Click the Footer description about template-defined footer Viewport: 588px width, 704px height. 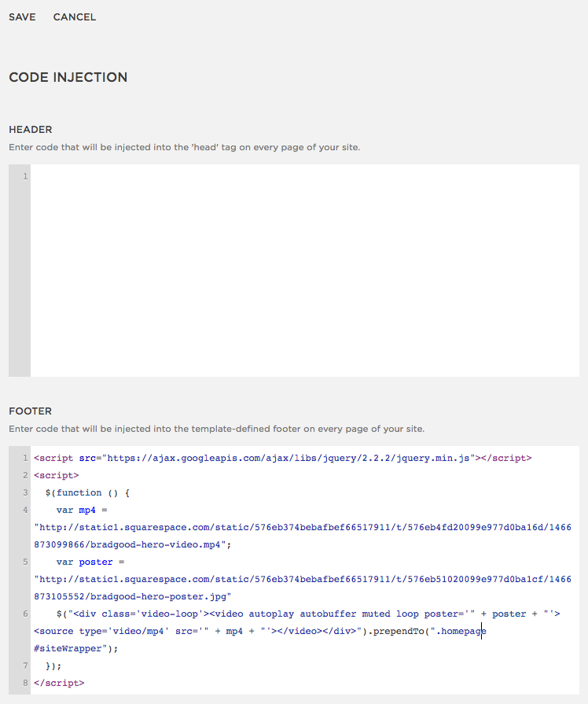pyautogui.click(x=217, y=429)
